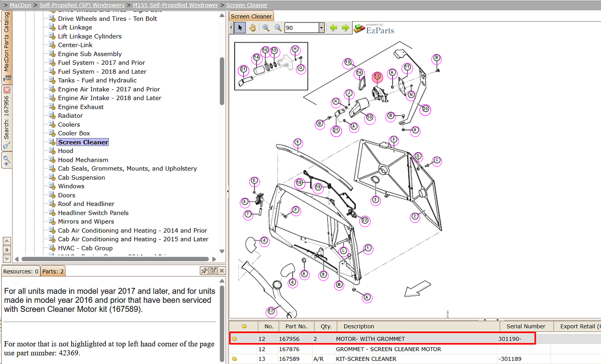
Task: Zoom in on the diagram
Action: pyautogui.click(x=266, y=28)
